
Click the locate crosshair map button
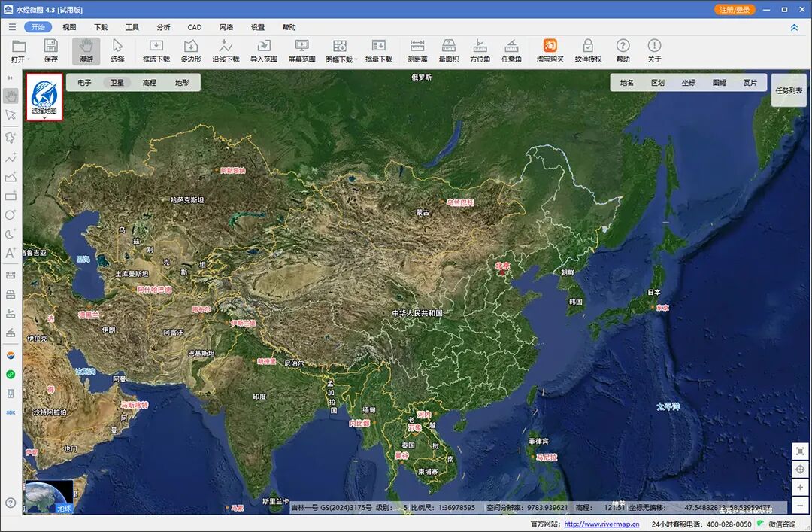[x=800, y=470]
